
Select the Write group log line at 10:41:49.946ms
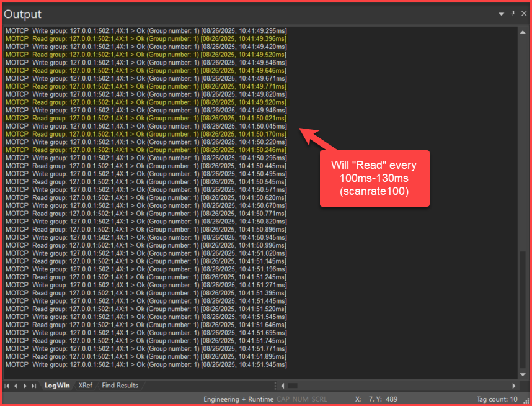pos(146,110)
